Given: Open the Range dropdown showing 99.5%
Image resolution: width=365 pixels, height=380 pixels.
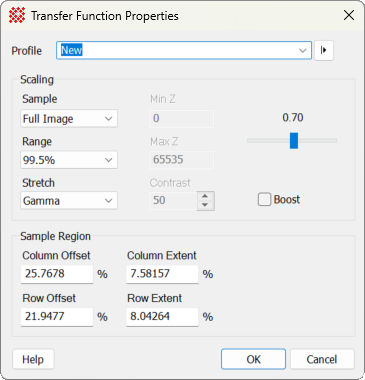Looking at the screenshot, I should (69, 160).
